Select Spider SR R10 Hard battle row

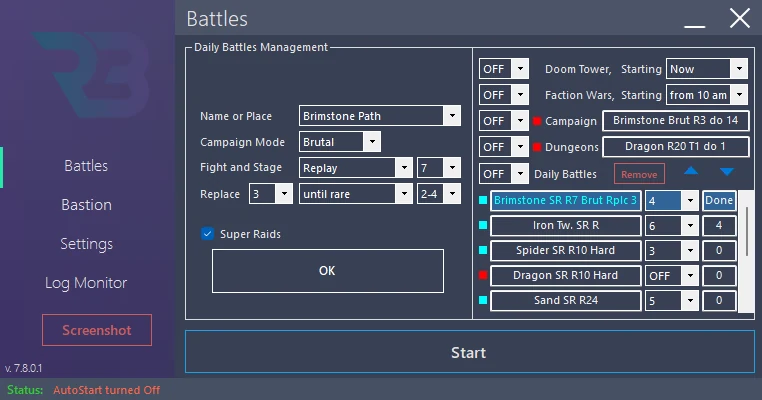[x=565, y=250]
